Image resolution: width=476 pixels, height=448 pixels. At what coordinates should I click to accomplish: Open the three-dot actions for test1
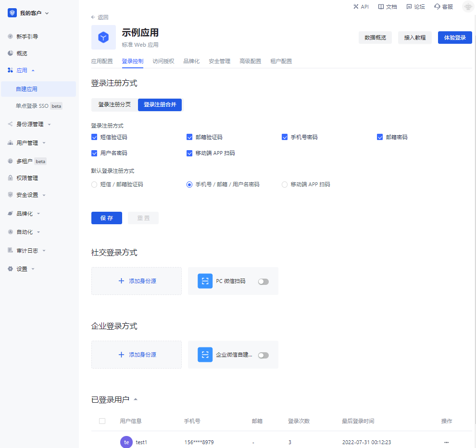click(x=446, y=442)
